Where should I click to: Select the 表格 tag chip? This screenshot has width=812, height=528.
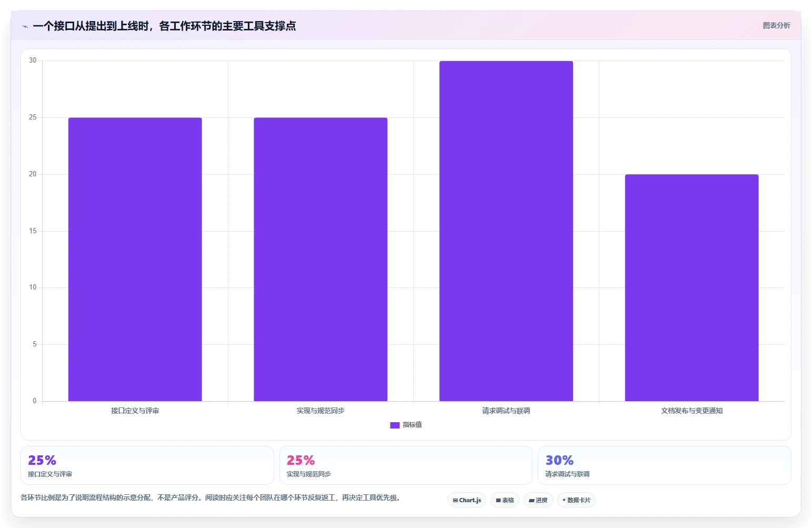[505, 500]
